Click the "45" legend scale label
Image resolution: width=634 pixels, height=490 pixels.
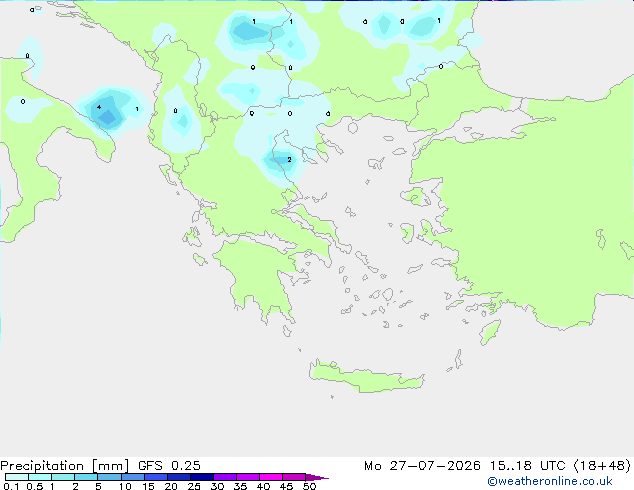(286, 486)
